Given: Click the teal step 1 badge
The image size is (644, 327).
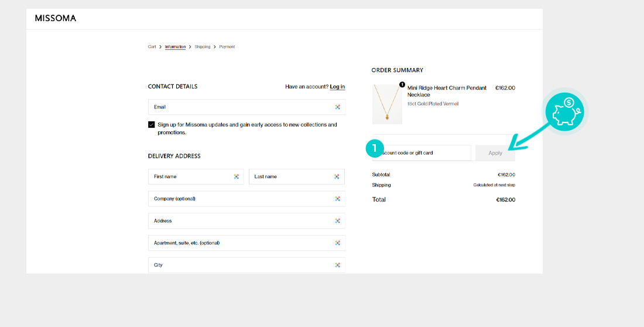Looking at the screenshot, I should coord(375,149).
